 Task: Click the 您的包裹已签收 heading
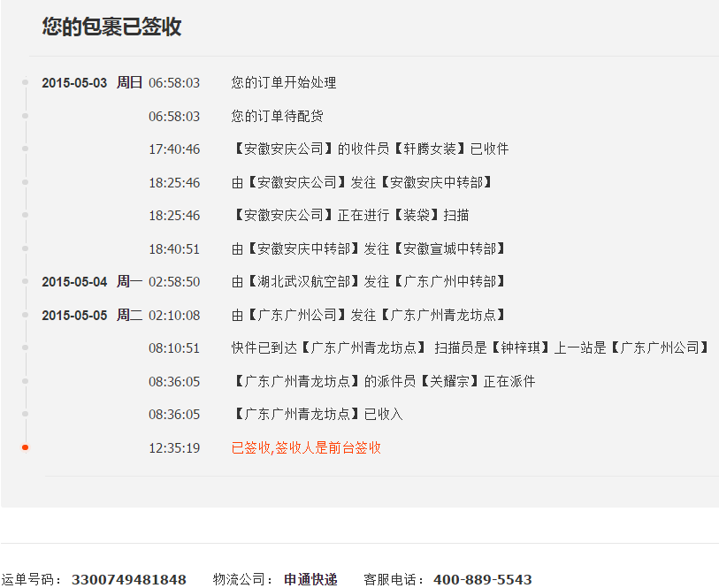tap(111, 27)
